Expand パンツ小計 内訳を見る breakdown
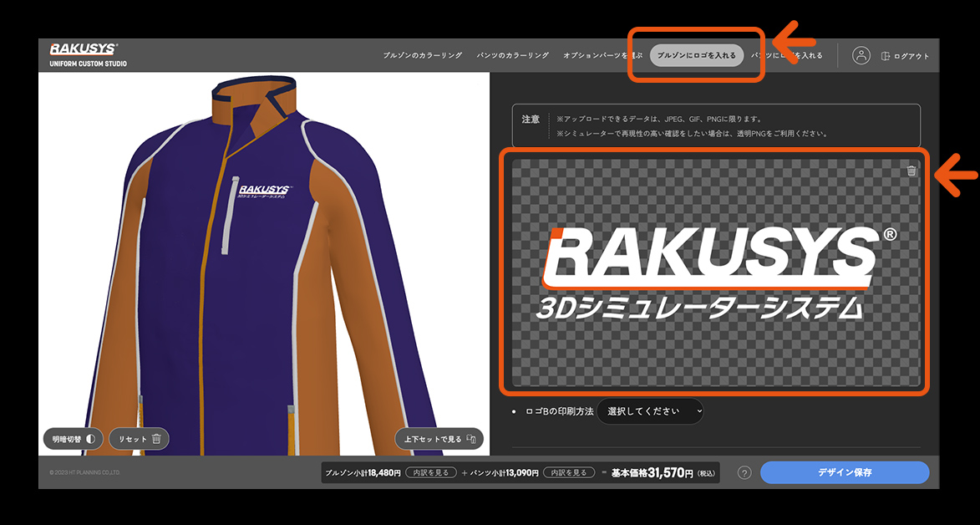 569,472
